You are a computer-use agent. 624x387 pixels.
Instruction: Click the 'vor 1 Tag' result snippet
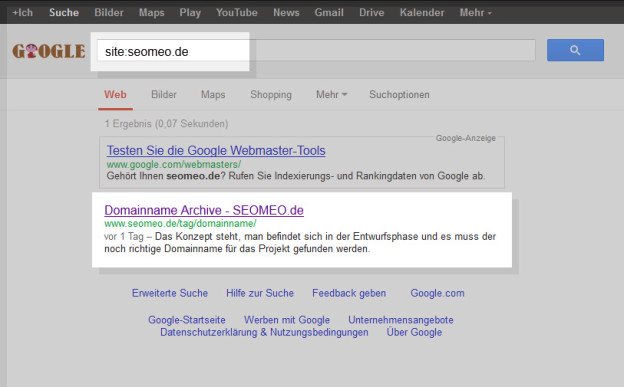tap(124, 236)
